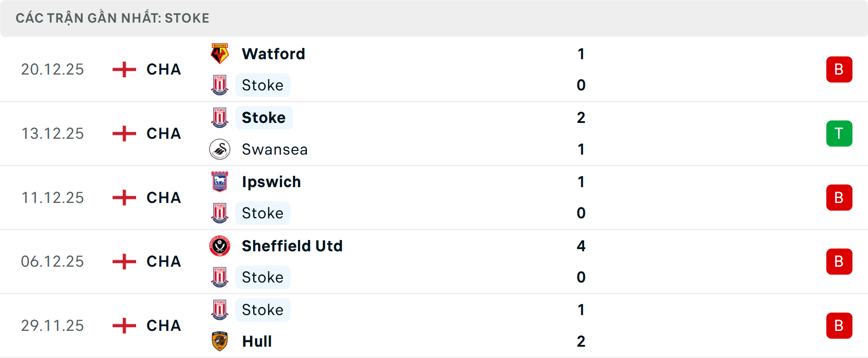Click the 'Các trận gần nhất: Stoke' header
The width and height of the screenshot is (868, 358).
pyautogui.click(x=113, y=18)
